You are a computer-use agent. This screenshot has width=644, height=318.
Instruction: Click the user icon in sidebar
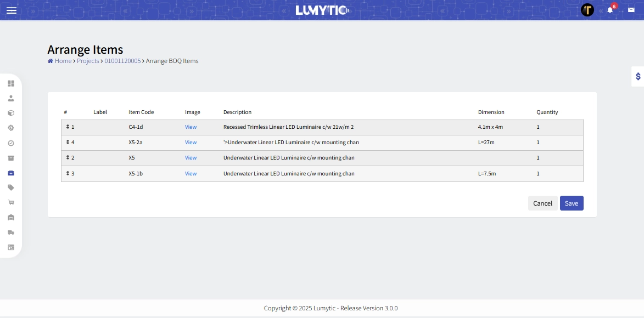(x=11, y=98)
